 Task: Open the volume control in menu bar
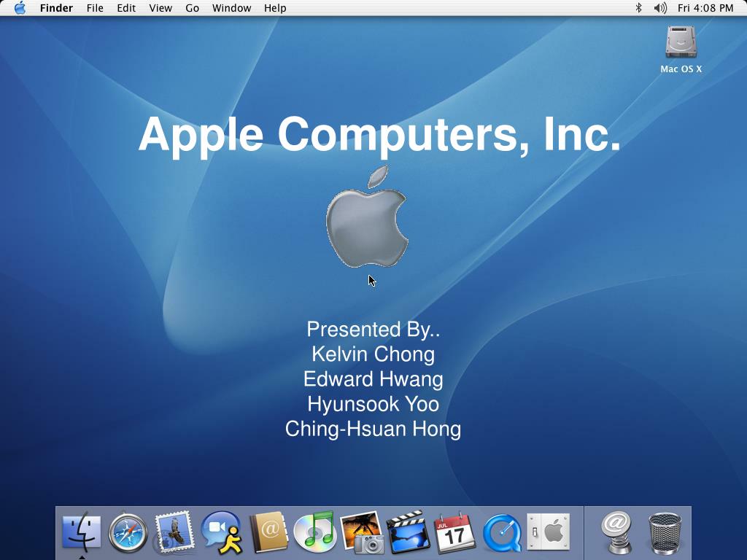659,8
